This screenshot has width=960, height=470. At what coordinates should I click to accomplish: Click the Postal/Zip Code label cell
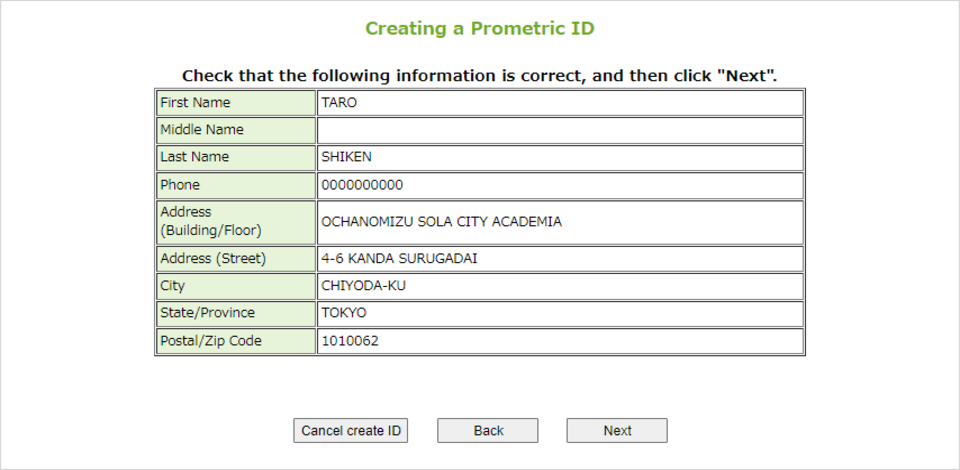pyautogui.click(x=236, y=341)
